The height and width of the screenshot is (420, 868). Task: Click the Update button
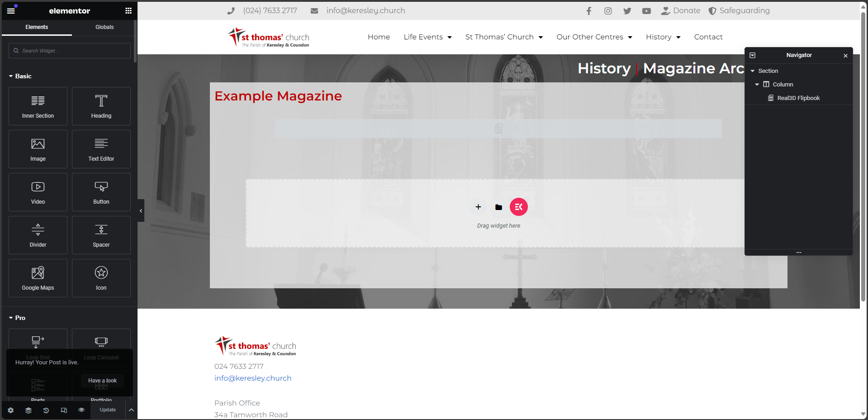pos(108,410)
